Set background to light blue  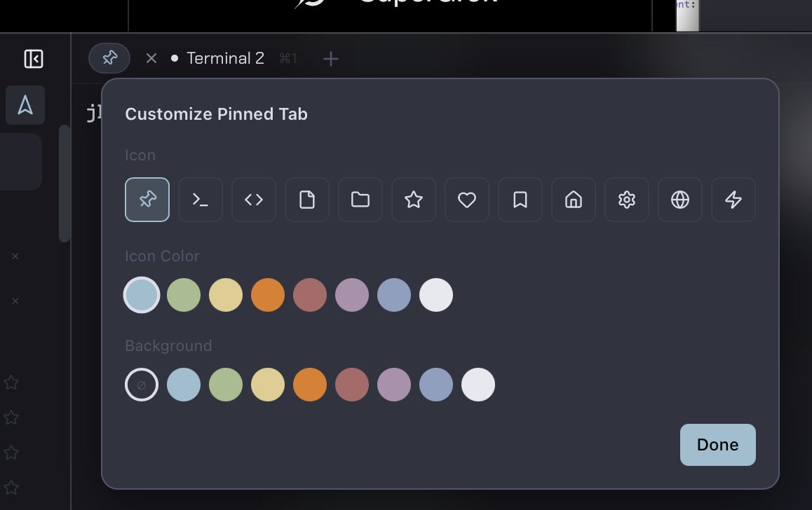(184, 385)
